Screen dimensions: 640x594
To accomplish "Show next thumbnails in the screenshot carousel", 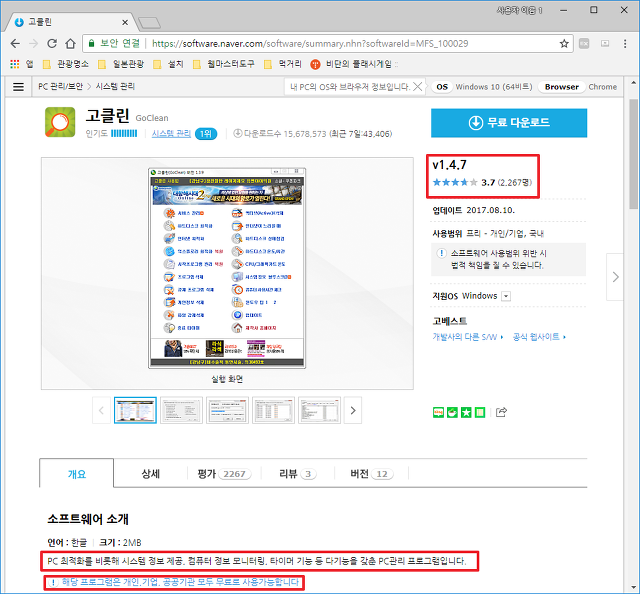I will pyautogui.click(x=353, y=410).
